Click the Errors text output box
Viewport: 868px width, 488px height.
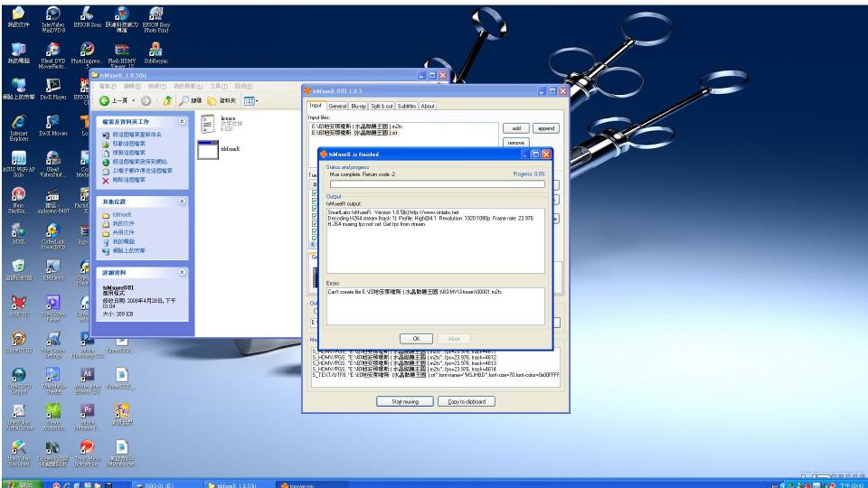click(x=436, y=305)
